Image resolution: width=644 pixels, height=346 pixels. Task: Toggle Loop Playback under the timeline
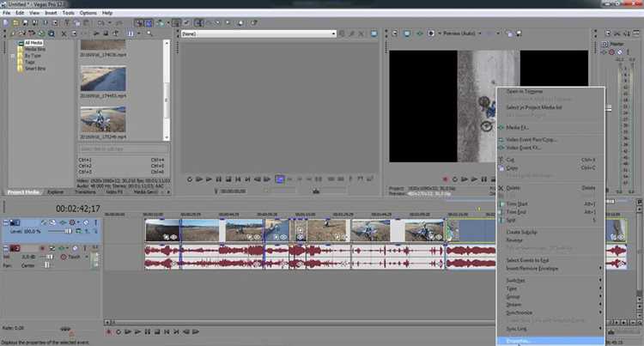[x=118, y=331]
